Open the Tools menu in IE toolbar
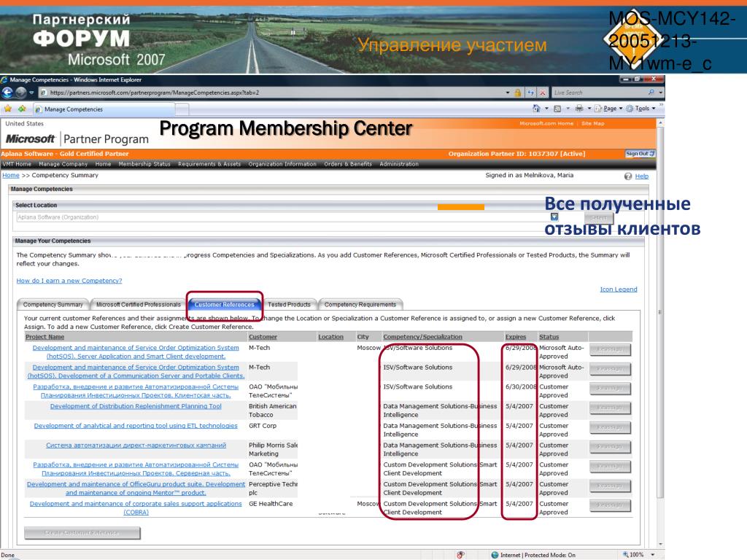The image size is (747, 560). coord(640,109)
